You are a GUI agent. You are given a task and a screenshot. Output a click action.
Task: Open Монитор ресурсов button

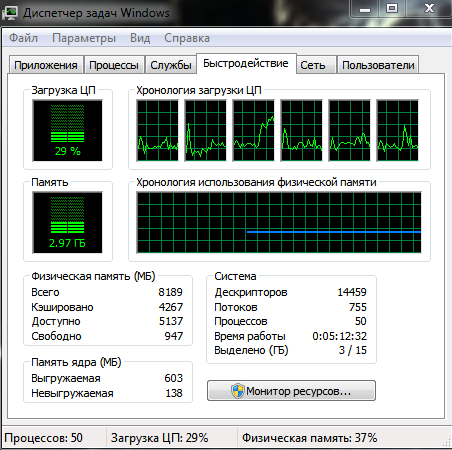click(x=291, y=391)
